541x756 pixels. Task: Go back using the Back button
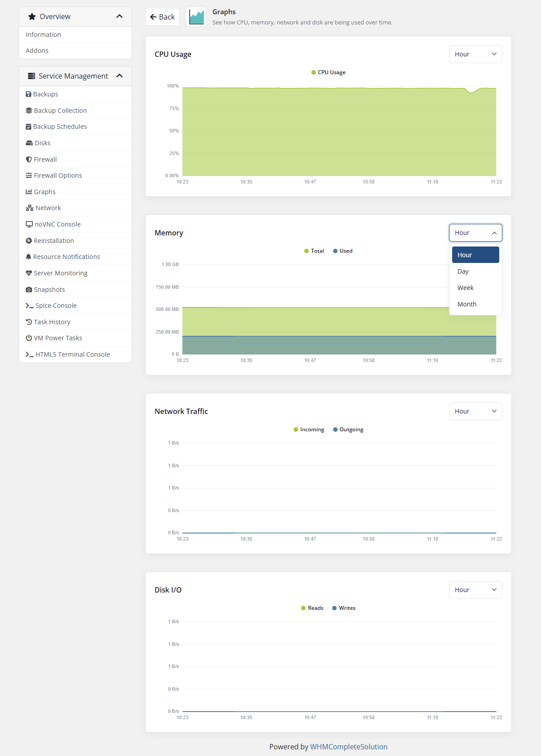(x=162, y=17)
